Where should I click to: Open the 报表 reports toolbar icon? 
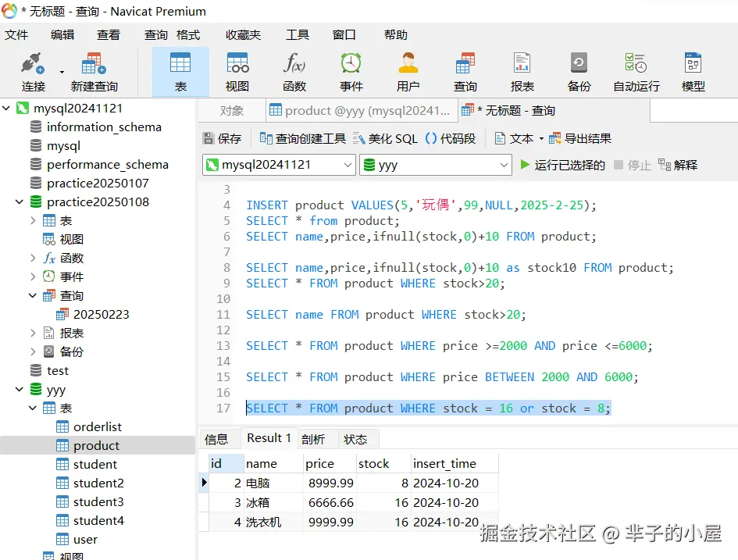coord(522,72)
